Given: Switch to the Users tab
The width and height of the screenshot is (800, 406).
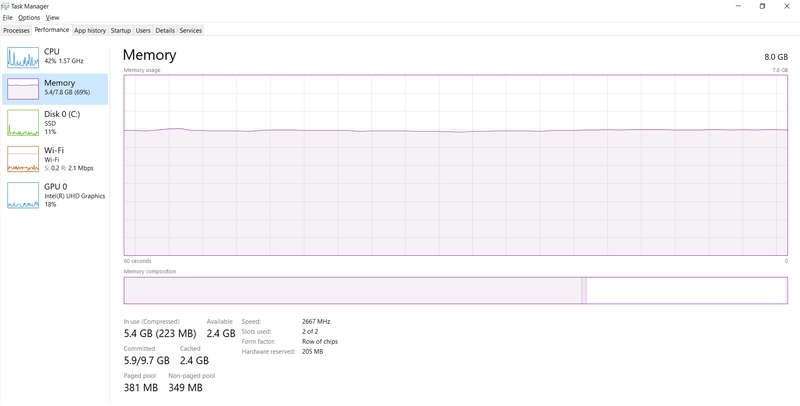Looking at the screenshot, I should [x=143, y=31].
